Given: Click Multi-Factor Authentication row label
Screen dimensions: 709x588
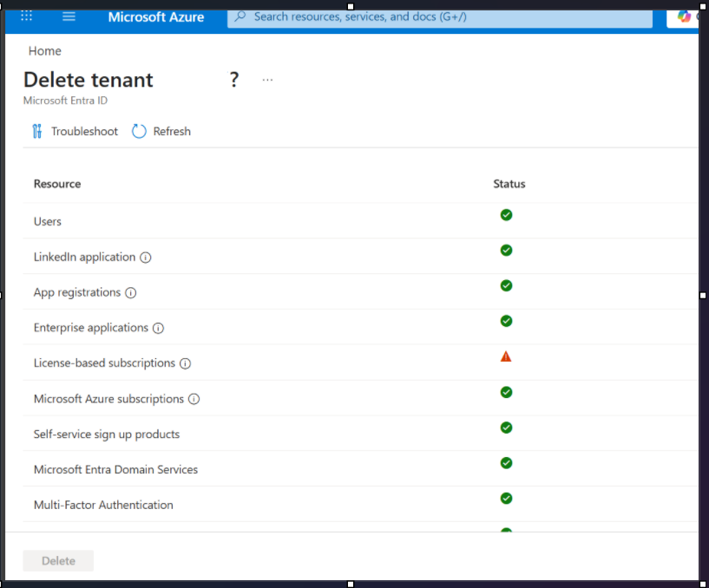Looking at the screenshot, I should pos(103,505).
